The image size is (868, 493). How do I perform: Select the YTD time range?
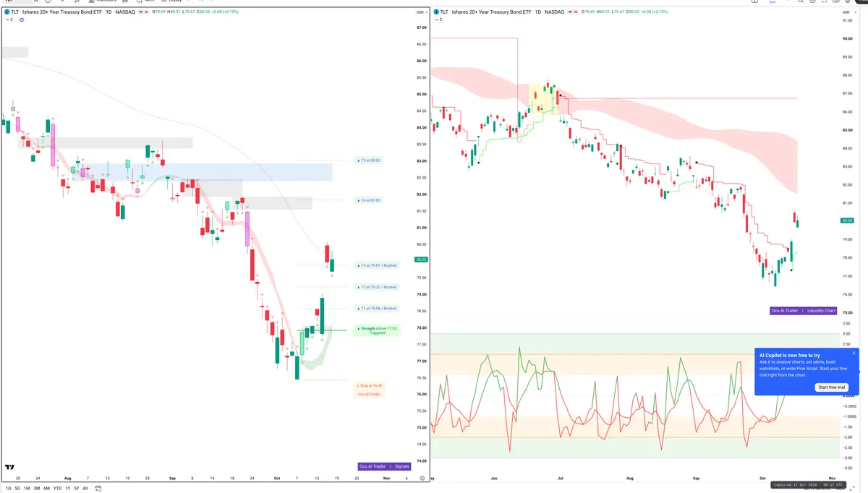tap(58, 489)
